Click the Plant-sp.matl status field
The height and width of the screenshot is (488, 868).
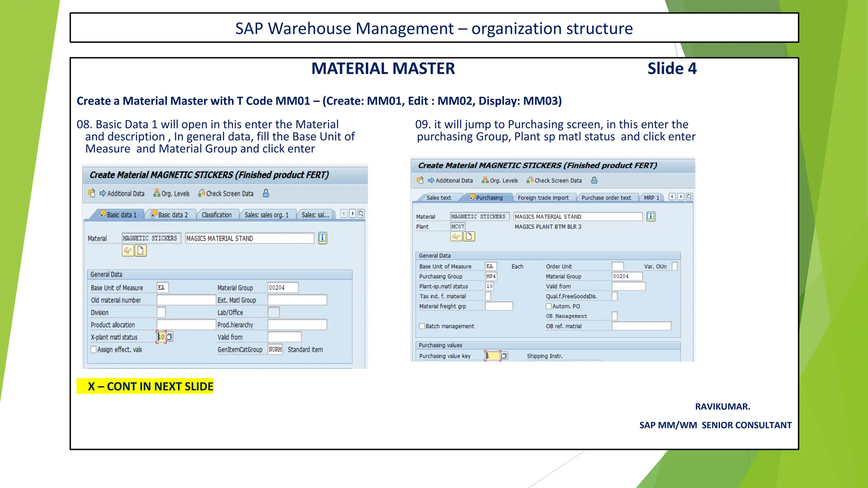pyautogui.click(x=490, y=286)
